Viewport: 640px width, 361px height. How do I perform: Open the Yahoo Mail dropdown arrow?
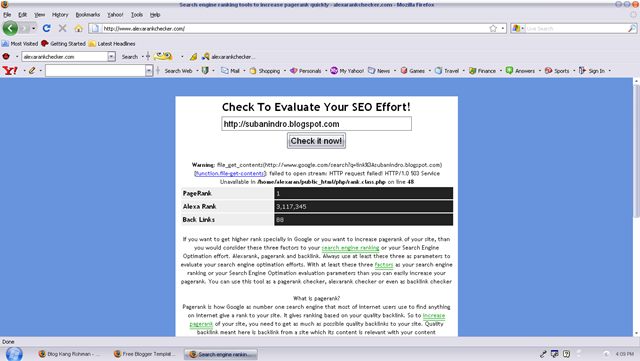coord(244,71)
